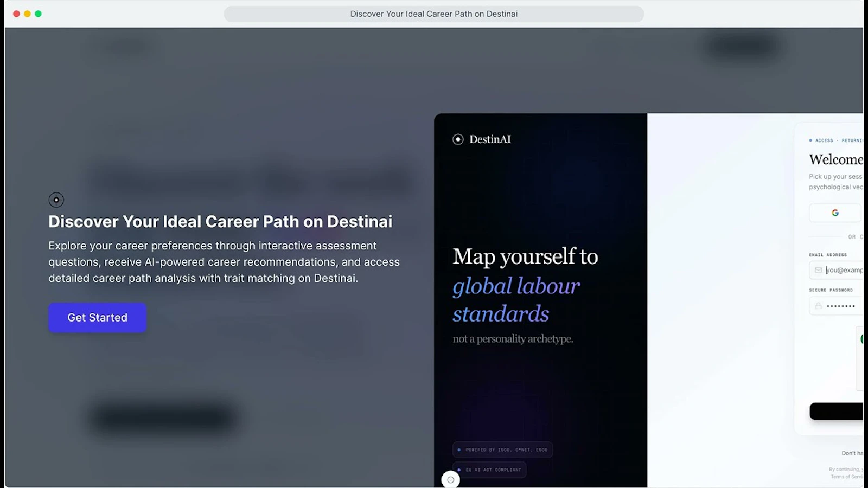Click the 'global labour standards' italic text
This screenshot has width=868, height=488.
(516, 299)
